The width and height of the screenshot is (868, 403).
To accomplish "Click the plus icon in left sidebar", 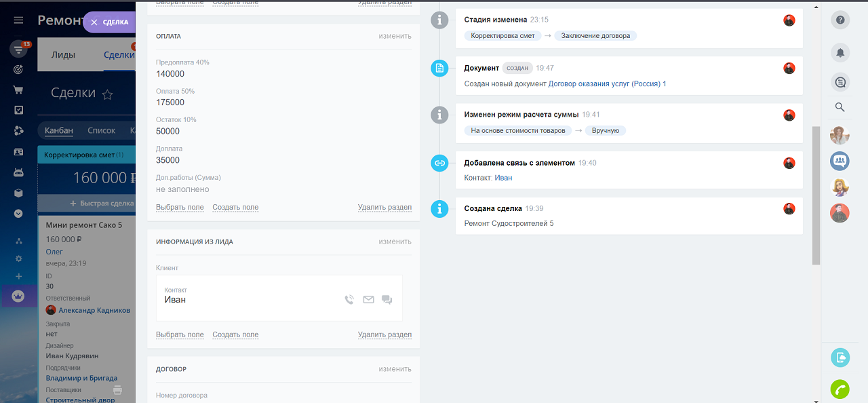I will (18, 276).
